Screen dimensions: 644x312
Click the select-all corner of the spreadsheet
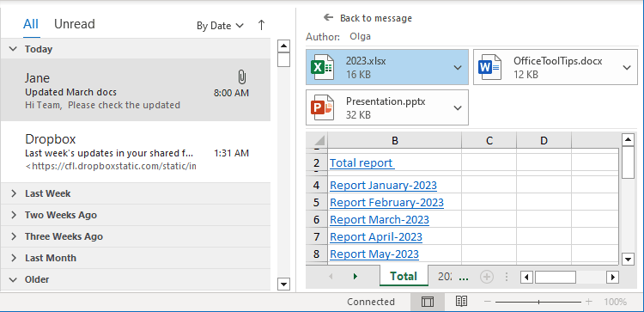[317, 140]
